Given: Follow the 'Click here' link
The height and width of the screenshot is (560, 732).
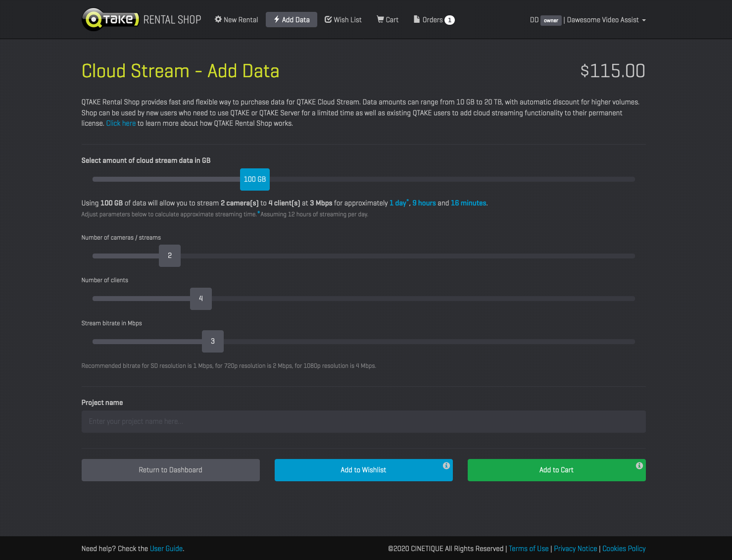Looking at the screenshot, I should (121, 123).
